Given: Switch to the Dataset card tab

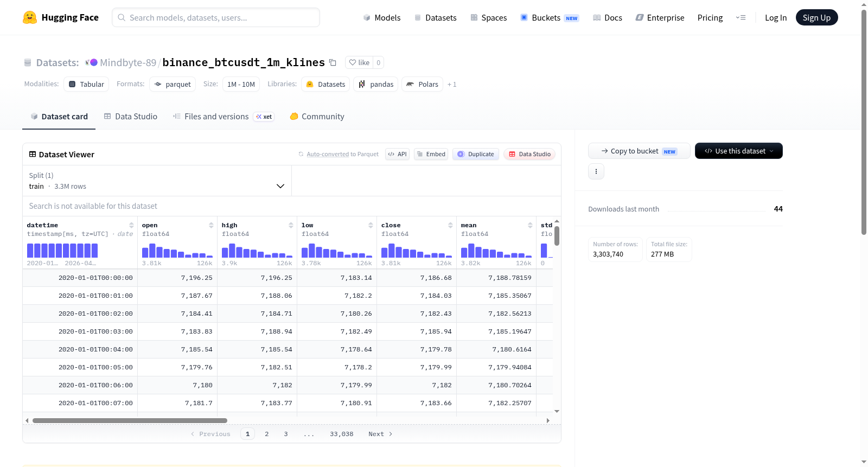Looking at the screenshot, I should click(x=59, y=116).
